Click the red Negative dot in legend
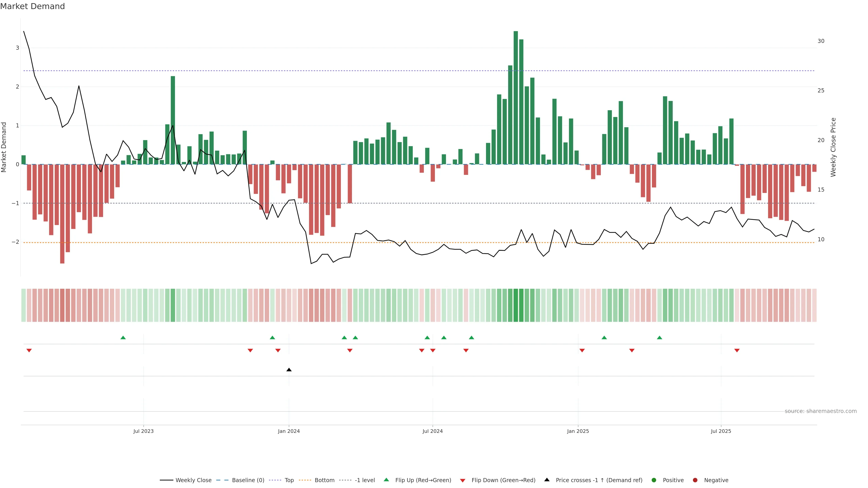This screenshot has height=488, width=868. 695,480
